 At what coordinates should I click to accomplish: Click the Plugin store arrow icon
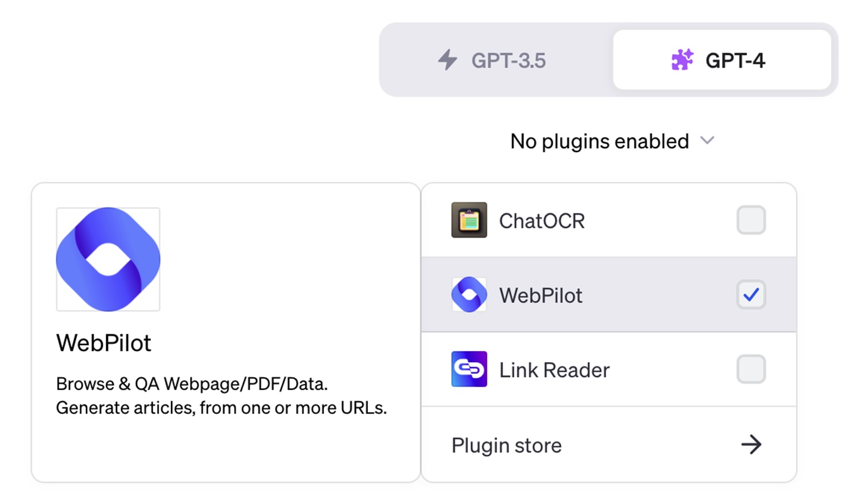[x=751, y=444]
